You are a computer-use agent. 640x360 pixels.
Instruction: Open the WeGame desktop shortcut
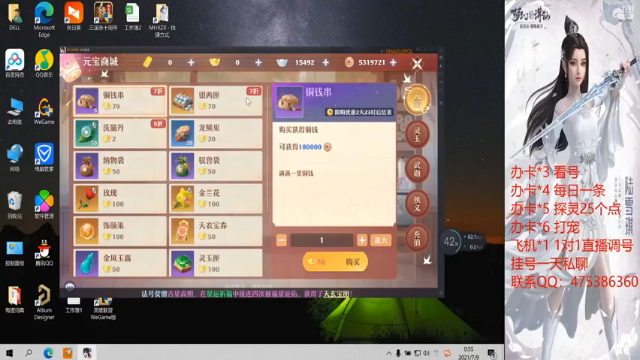44,111
